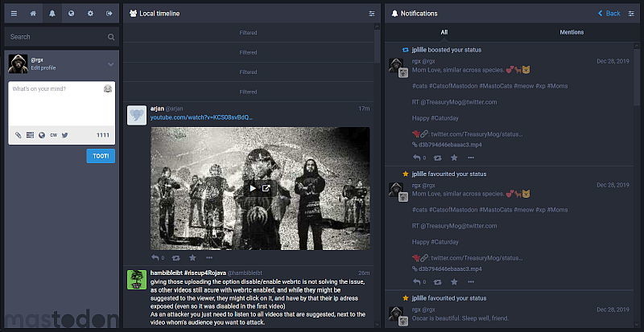Screen dimensions: 644x332
Task: Open Local timeline column settings
Action: pos(372,14)
